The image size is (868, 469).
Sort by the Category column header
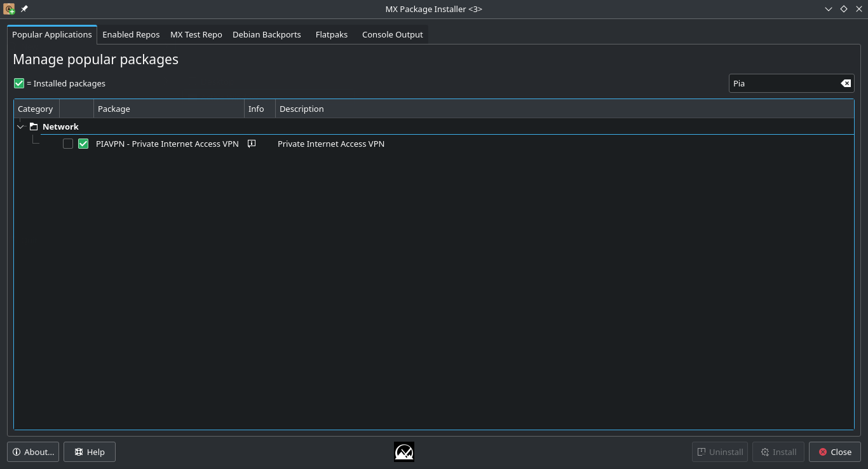point(36,109)
